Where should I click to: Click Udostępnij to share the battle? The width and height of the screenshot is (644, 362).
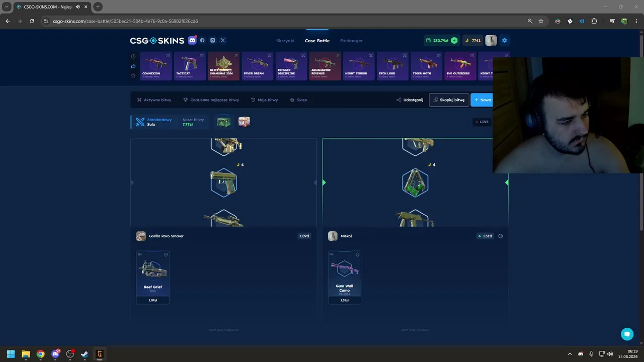410,100
